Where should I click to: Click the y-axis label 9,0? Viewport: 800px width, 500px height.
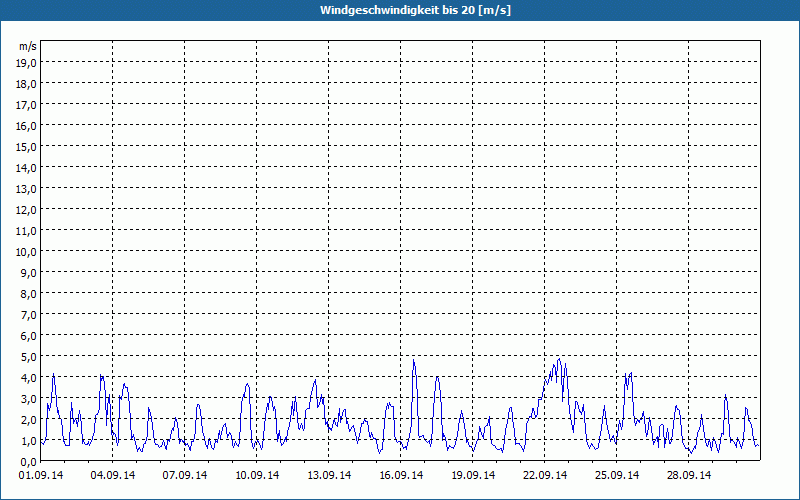click(29, 272)
